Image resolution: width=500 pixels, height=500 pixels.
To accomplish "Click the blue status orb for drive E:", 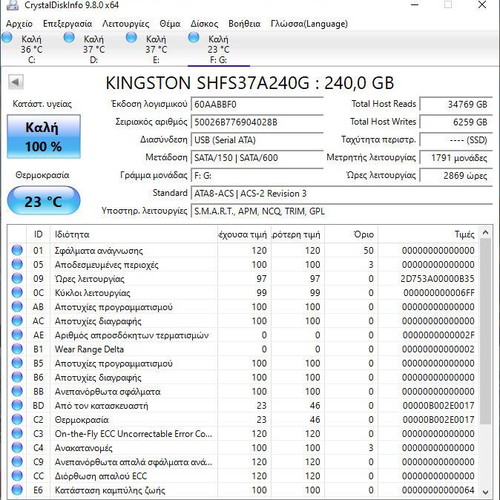I will (x=131, y=37).
